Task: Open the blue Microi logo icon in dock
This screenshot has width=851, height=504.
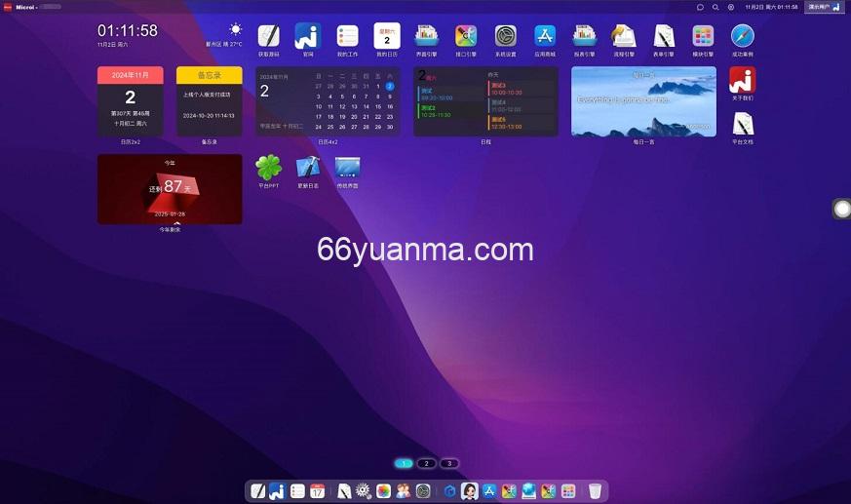Action: [x=278, y=491]
